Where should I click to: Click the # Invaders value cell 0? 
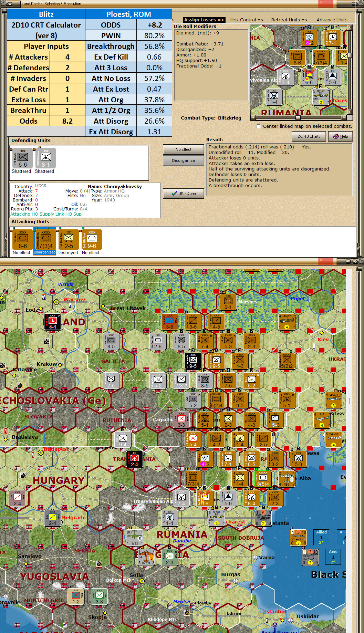[x=67, y=78]
